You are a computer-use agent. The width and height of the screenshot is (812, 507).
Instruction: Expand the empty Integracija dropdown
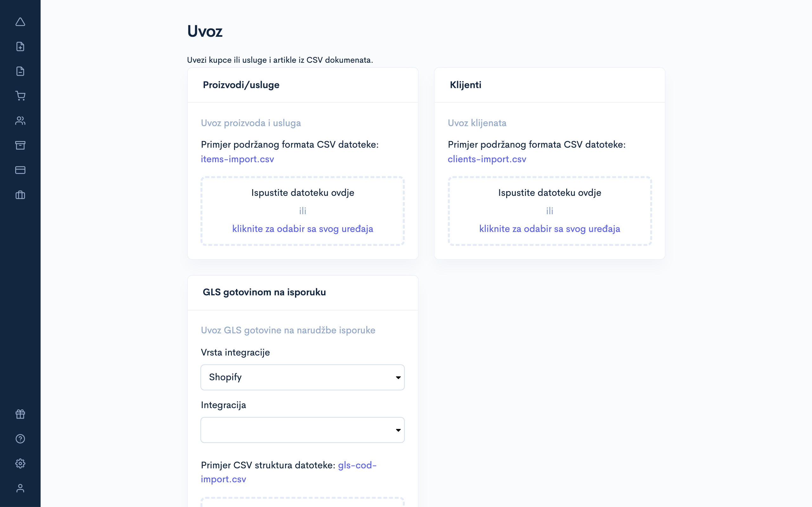point(302,430)
